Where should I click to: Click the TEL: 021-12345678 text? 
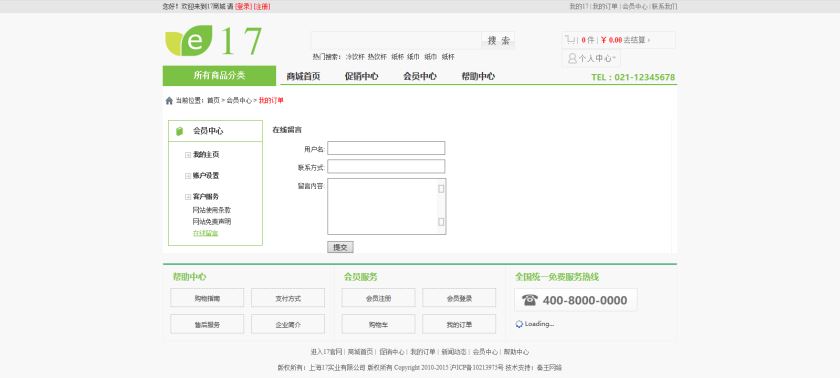point(633,77)
